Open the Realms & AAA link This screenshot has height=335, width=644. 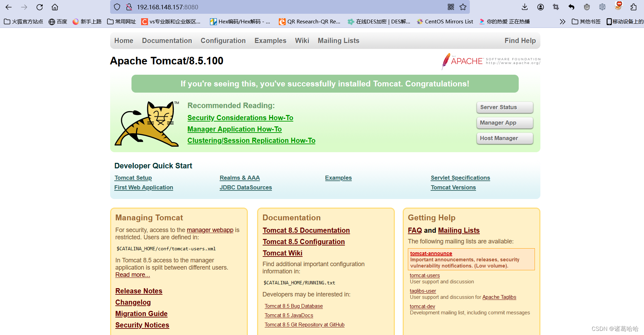click(x=240, y=178)
